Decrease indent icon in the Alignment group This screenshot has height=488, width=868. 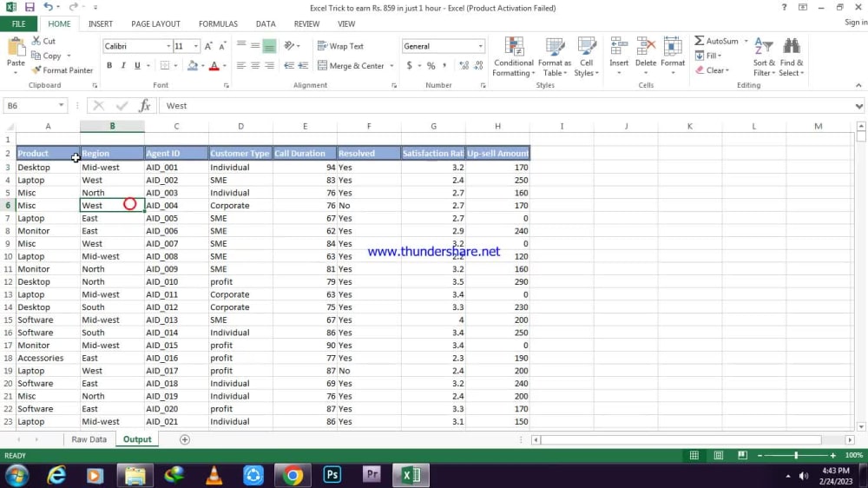[x=289, y=65]
